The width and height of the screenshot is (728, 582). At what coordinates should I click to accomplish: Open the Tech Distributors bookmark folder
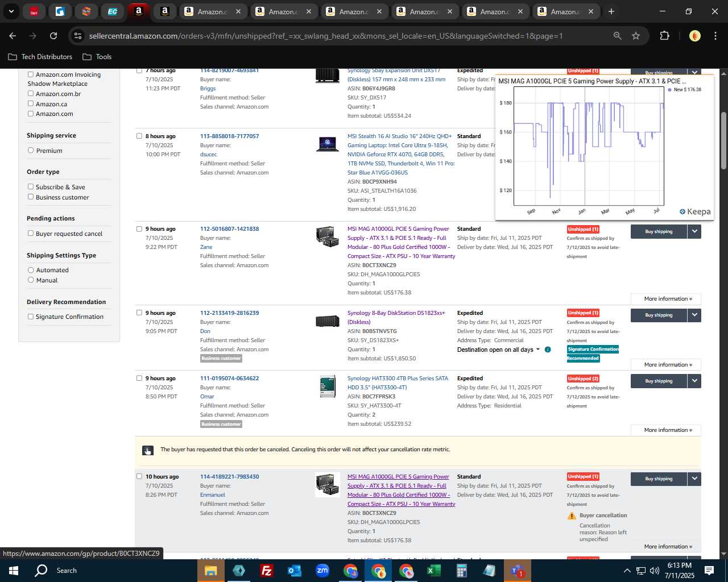click(40, 57)
